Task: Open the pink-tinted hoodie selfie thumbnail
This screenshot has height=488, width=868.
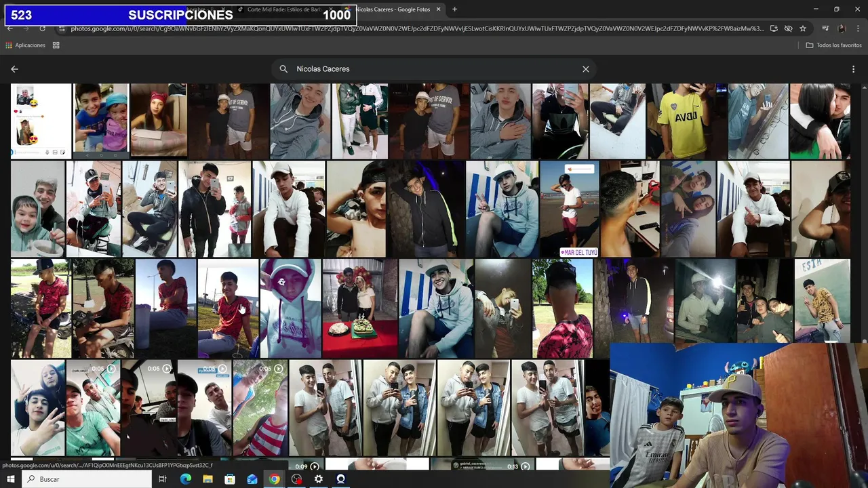Action: (x=290, y=308)
